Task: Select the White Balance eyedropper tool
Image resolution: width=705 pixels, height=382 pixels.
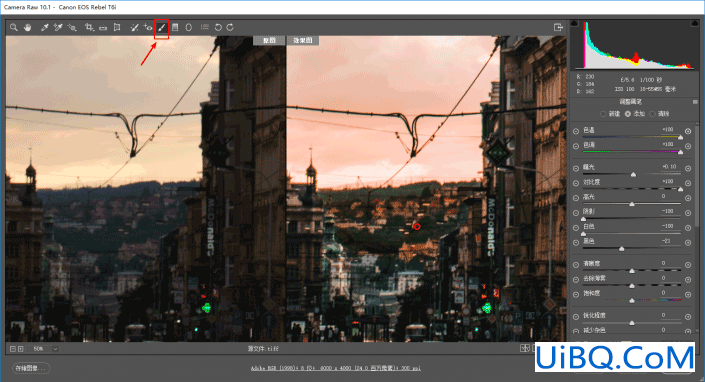Action: [45, 27]
